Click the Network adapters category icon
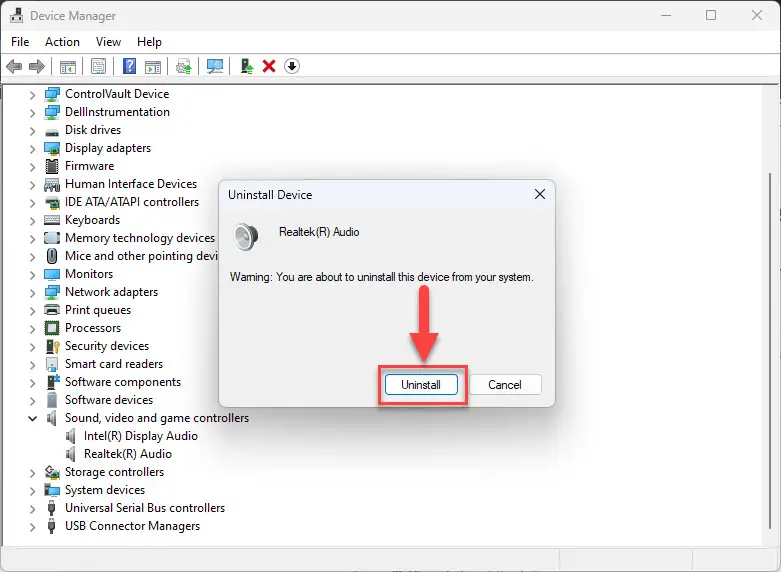This screenshot has height=572, width=781. [52, 292]
